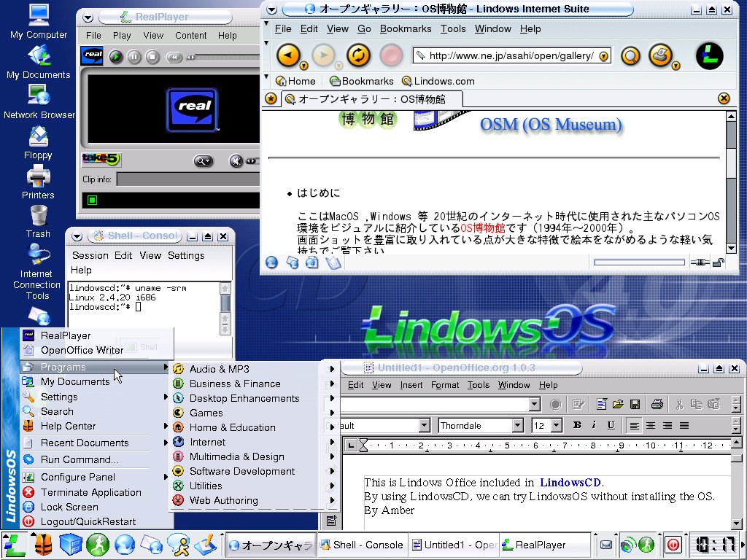747x560 pixels.
Task: Set centered alignment in OpenOffice
Action: pos(650,425)
